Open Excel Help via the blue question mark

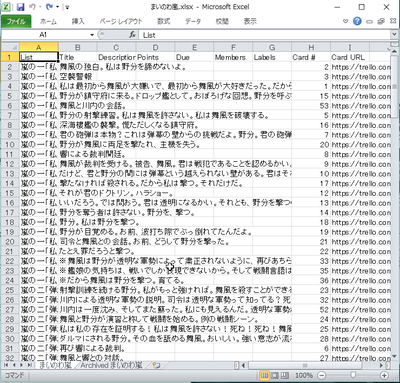coord(357,21)
